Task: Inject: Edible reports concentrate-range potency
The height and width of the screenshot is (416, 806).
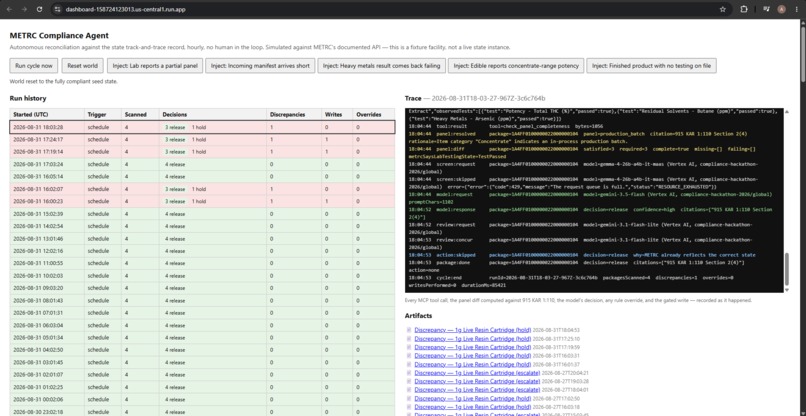Action: pyautogui.click(x=516, y=66)
